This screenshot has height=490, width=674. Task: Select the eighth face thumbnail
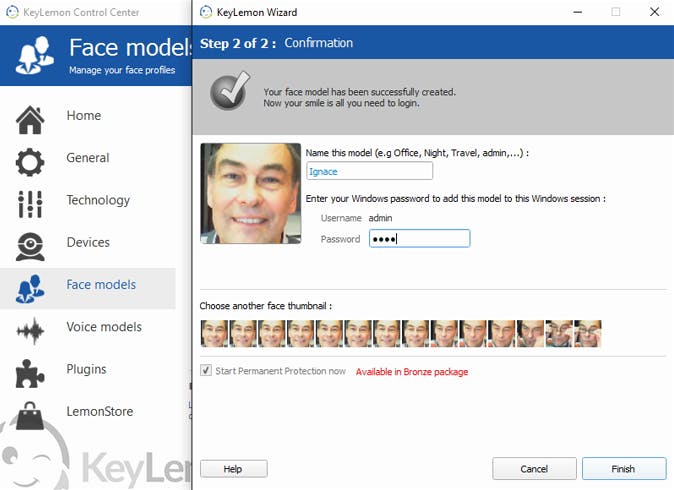[x=416, y=334]
